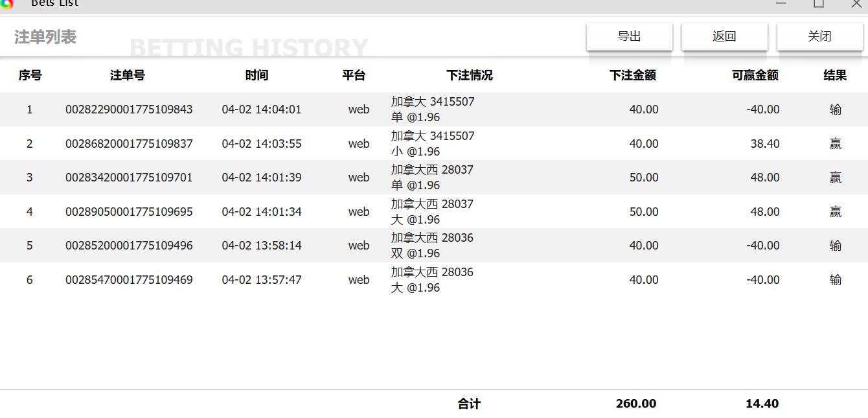Click the 关闭 close button

819,36
